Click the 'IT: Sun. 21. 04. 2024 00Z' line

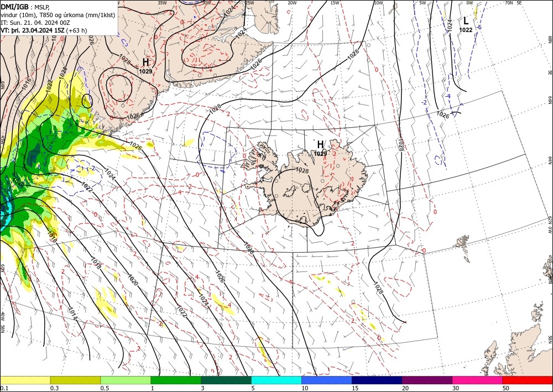(35, 23)
